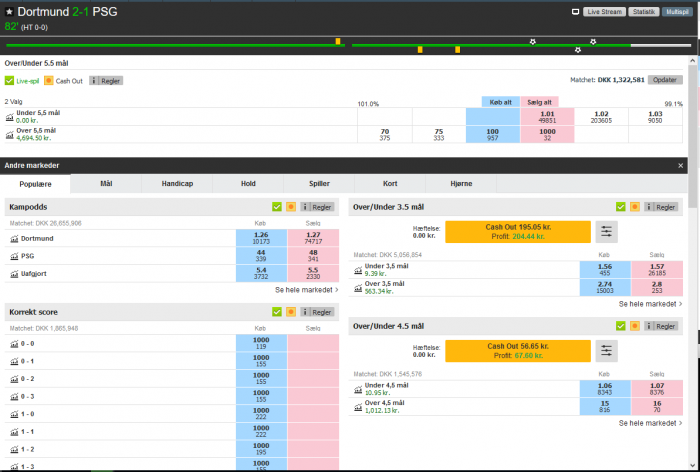
Task: Lay Under 5,5 mål at odds 1.01
Action: pos(547,117)
